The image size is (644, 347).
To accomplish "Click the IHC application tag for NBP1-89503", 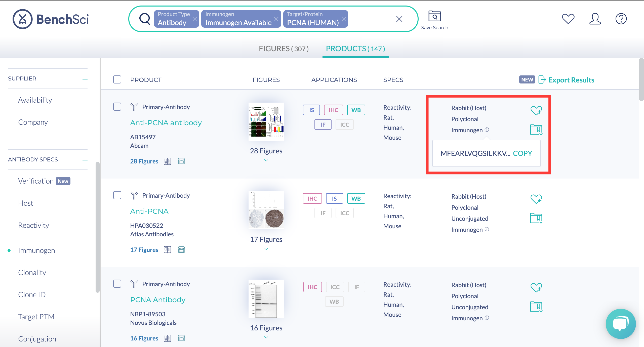I will [x=313, y=287].
